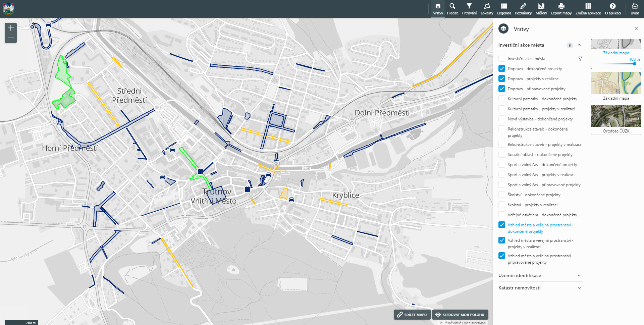The height and width of the screenshot is (325, 644).
Task: Enable Školství - dokončené projekty
Action: (x=502, y=195)
